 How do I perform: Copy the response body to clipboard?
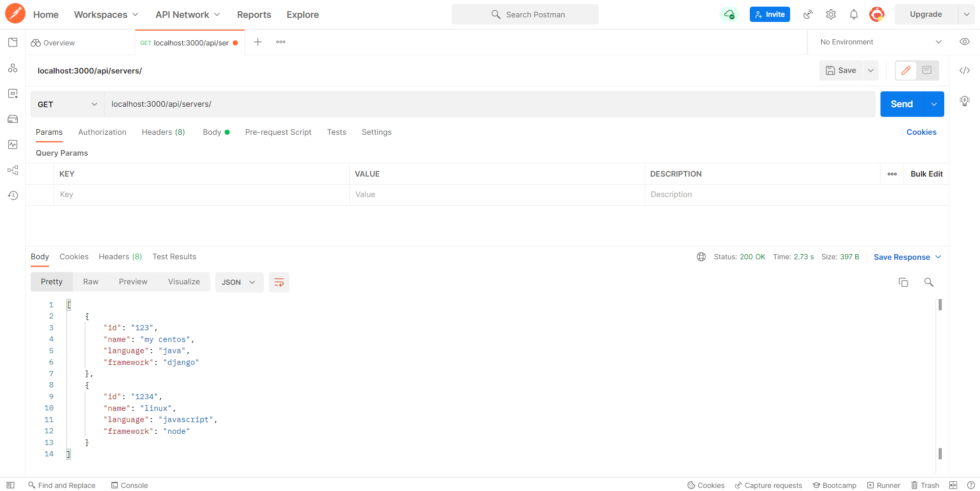pyautogui.click(x=903, y=282)
